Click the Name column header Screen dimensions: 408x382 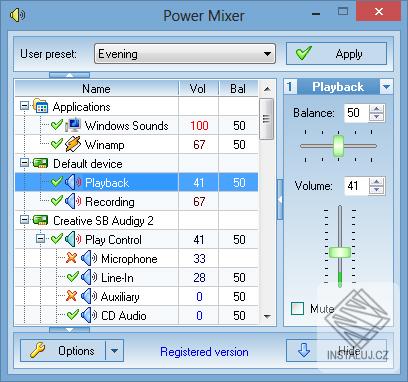pyautogui.click(x=97, y=89)
